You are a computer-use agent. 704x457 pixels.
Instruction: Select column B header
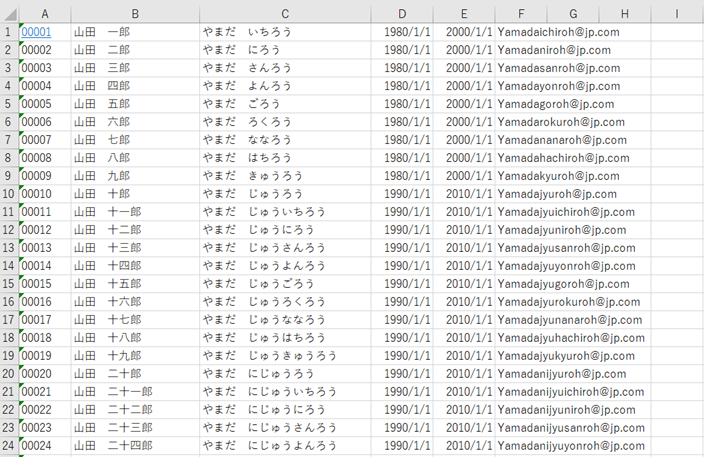coord(135,14)
